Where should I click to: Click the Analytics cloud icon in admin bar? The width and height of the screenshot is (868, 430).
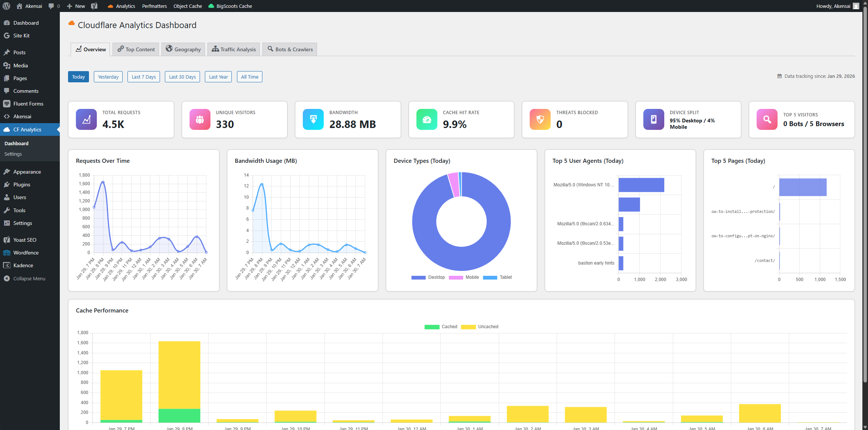110,6
